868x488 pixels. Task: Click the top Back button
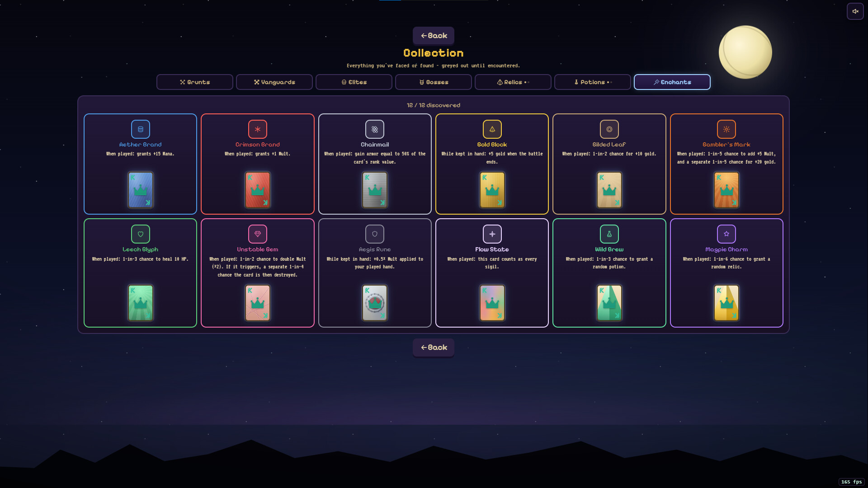point(434,36)
